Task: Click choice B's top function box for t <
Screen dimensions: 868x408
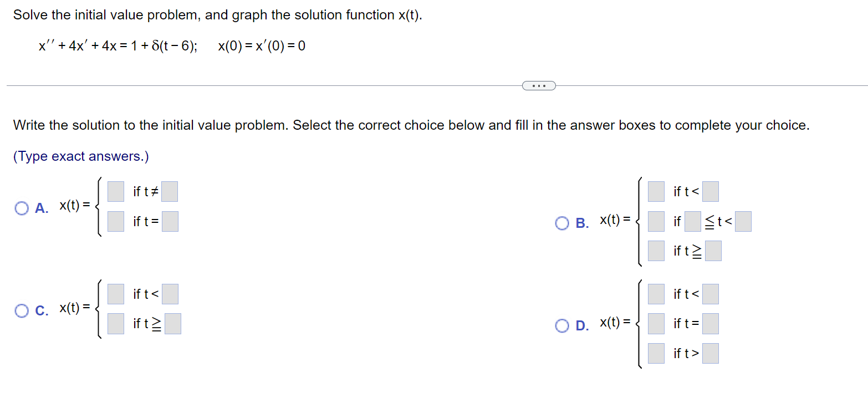Action: tap(656, 191)
